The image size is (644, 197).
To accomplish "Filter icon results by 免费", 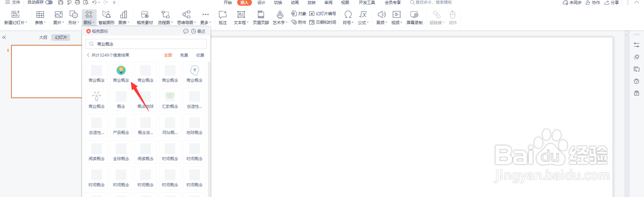I will click(184, 55).
